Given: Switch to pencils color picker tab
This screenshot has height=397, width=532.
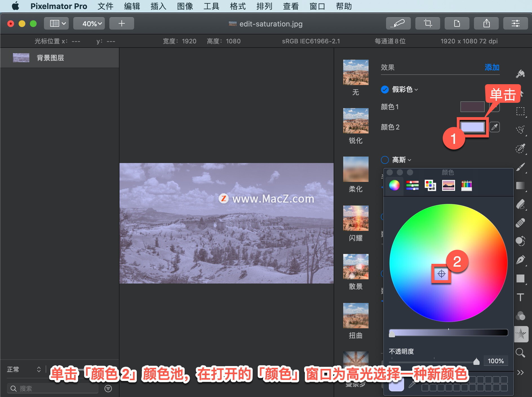Looking at the screenshot, I should click(466, 185).
